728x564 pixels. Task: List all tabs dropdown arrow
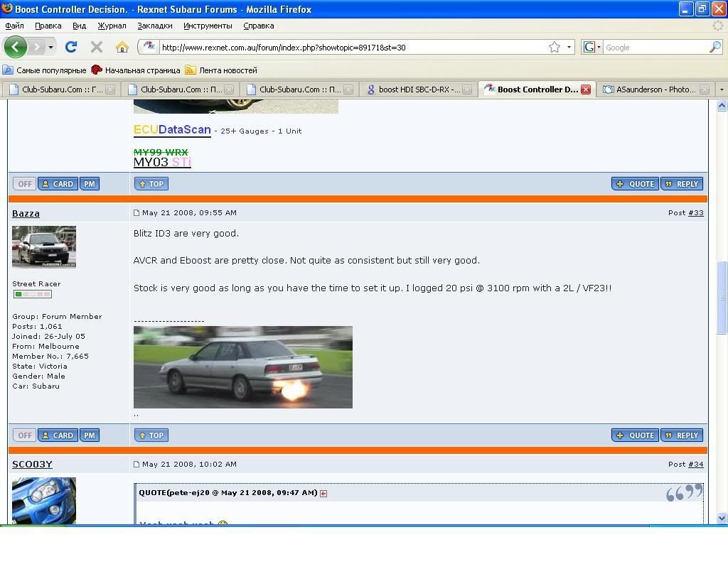click(722, 90)
